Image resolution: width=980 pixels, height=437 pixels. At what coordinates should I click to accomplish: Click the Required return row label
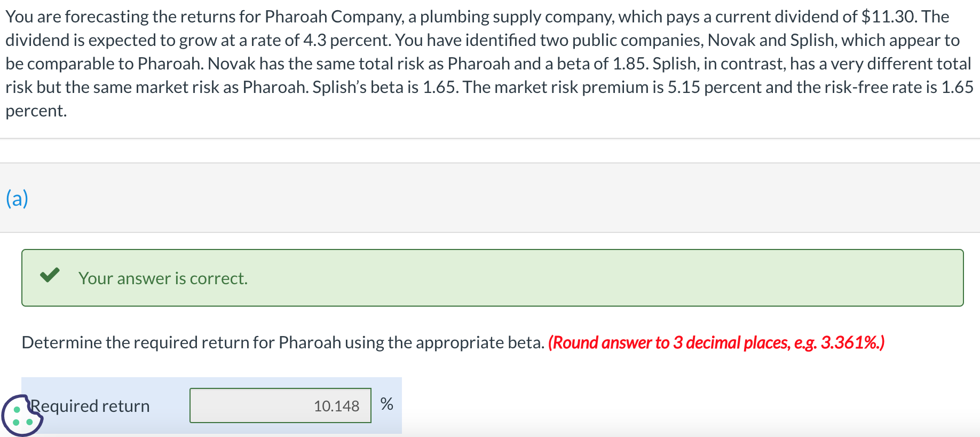90,405
